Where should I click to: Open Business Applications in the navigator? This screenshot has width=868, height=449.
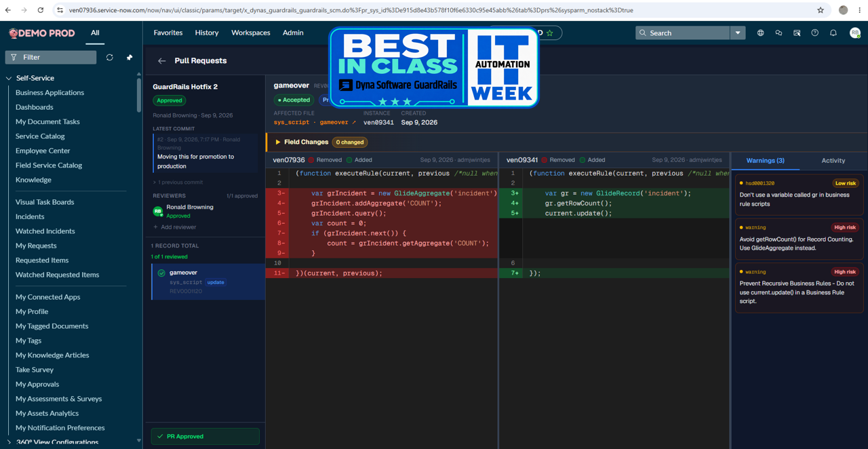point(50,93)
